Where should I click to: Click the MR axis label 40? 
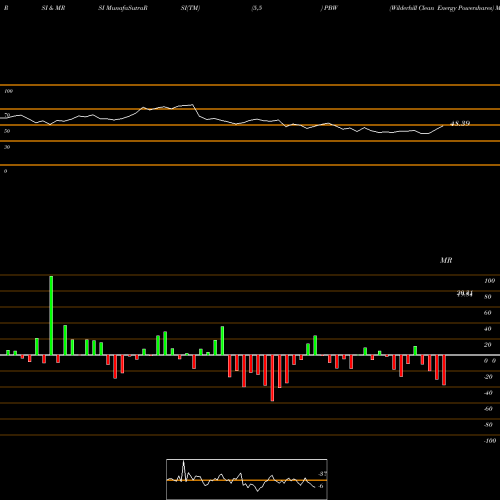[x=488, y=329]
